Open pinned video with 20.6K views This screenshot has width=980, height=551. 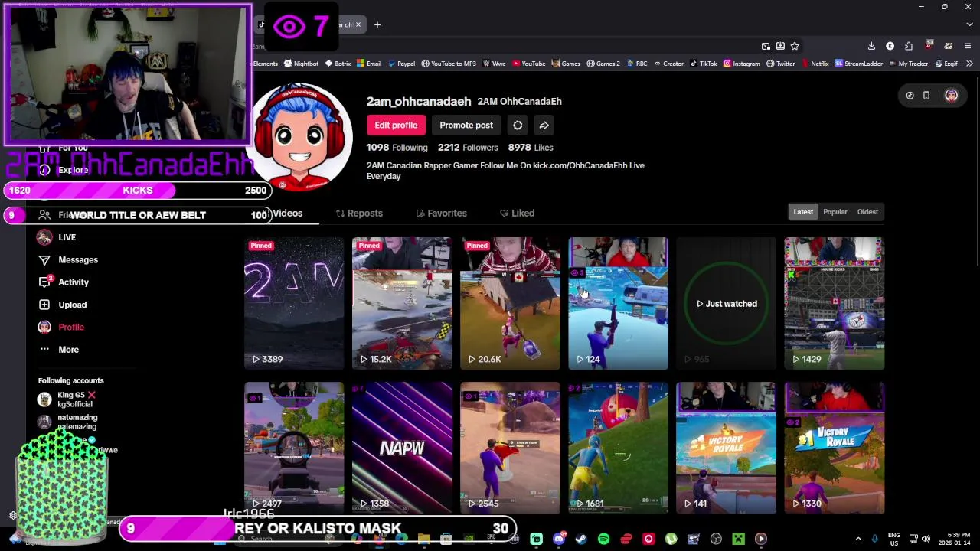tap(510, 304)
